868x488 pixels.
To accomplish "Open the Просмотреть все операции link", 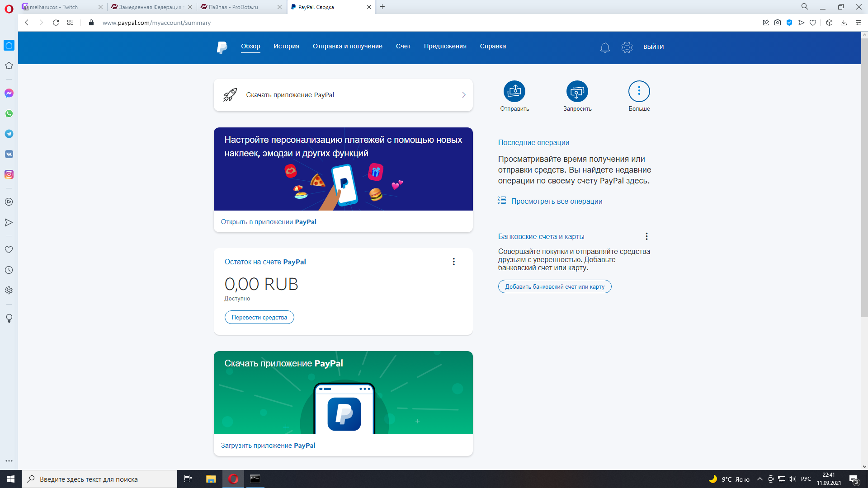I will 557,201.
